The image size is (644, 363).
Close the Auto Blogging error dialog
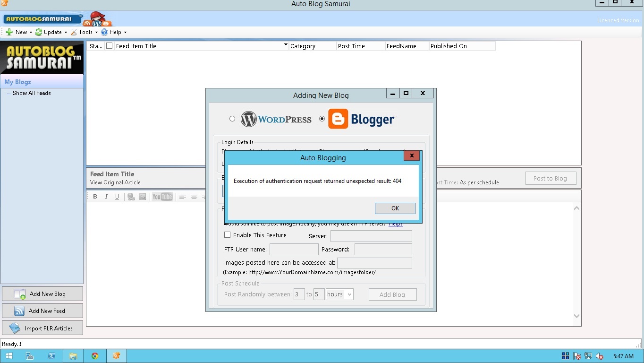[412, 156]
